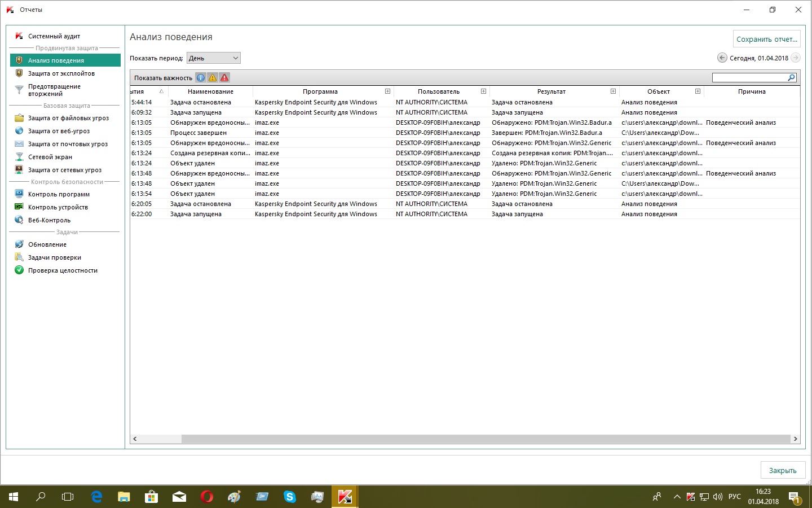812x508 pixels.
Task: Focus the report search field
Action: point(750,78)
